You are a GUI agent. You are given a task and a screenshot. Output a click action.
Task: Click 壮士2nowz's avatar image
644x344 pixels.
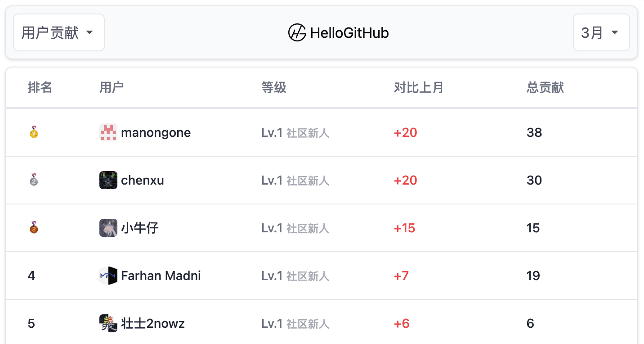(x=108, y=323)
